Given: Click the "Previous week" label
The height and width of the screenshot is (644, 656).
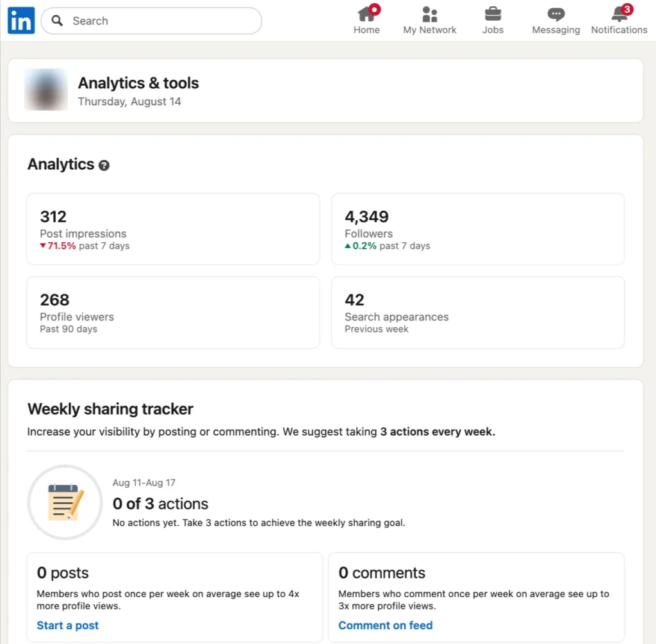Looking at the screenshot, I should point(377,329).
